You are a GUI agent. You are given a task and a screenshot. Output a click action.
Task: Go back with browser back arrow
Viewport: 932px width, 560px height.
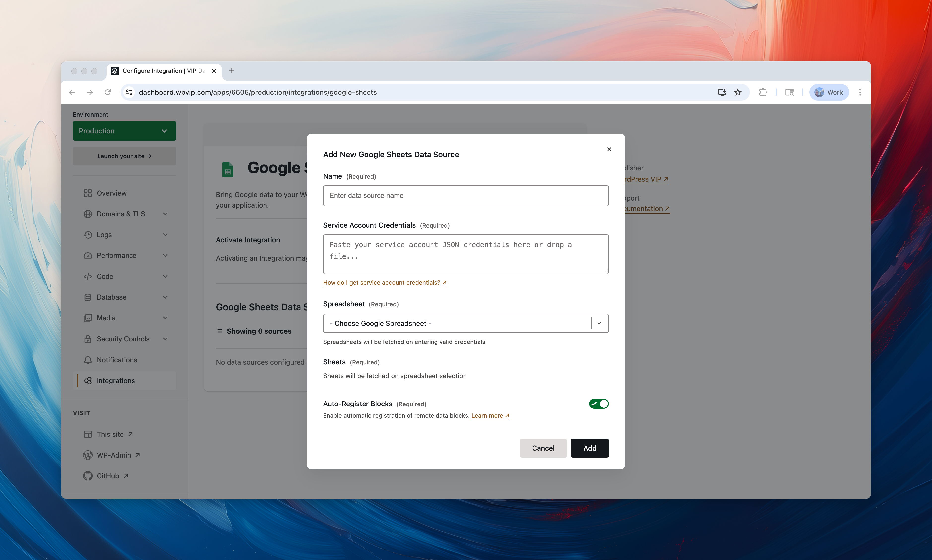click(x=72, y=92)
